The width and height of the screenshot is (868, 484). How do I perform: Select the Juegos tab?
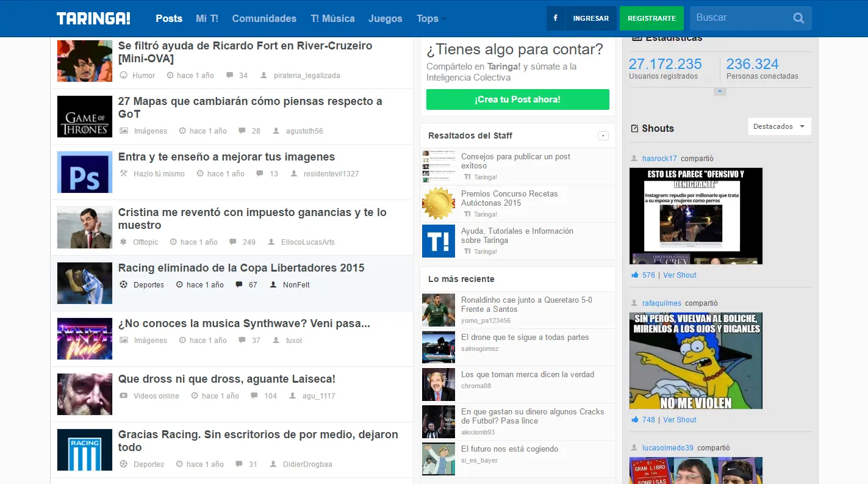pyautogui.click(x=386, y=18)
